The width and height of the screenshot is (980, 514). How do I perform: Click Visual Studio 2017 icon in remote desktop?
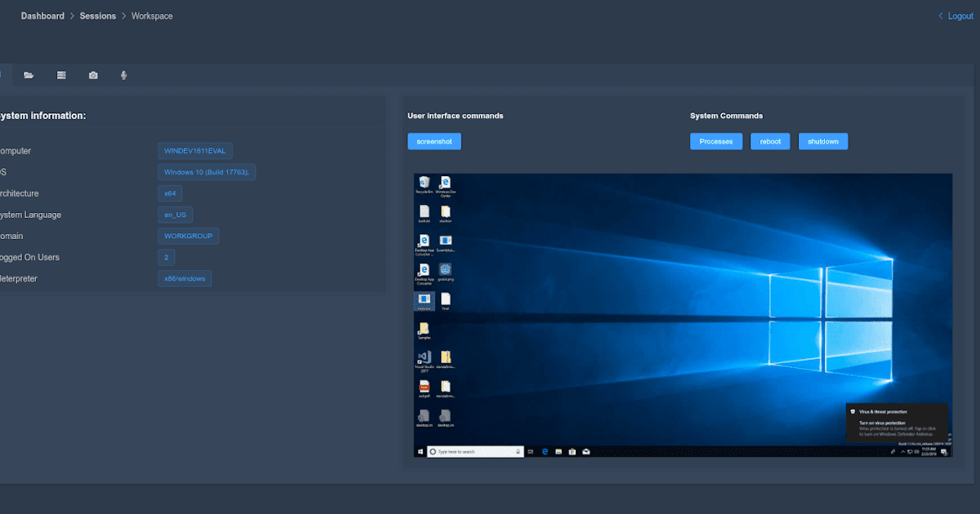tap(424, 361)
